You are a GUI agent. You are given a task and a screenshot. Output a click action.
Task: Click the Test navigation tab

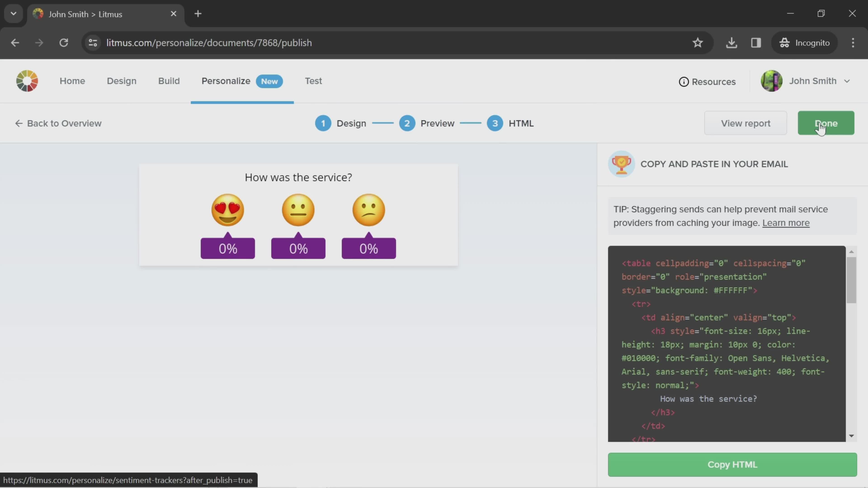click(313, 80)
